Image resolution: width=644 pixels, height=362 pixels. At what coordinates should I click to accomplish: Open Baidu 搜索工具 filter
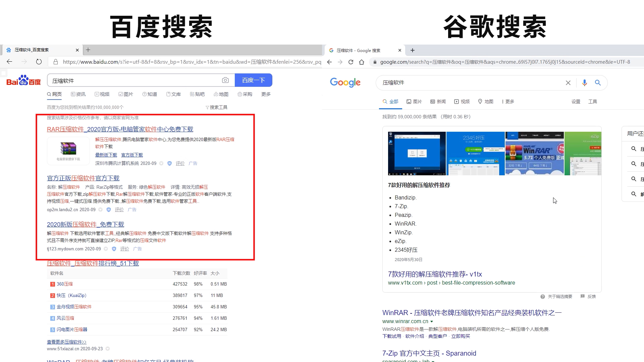pos(217,107)
